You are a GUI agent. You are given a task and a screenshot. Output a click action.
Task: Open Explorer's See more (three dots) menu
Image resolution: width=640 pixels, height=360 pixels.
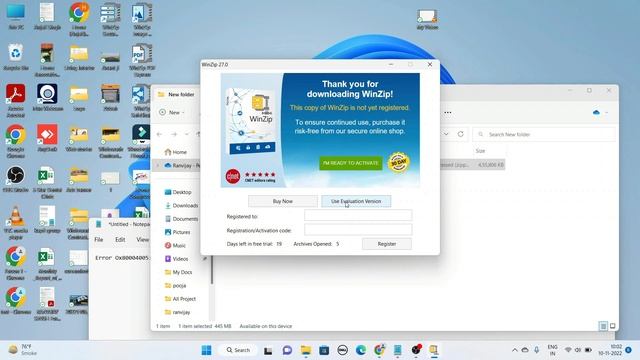(x=448, y=113)
